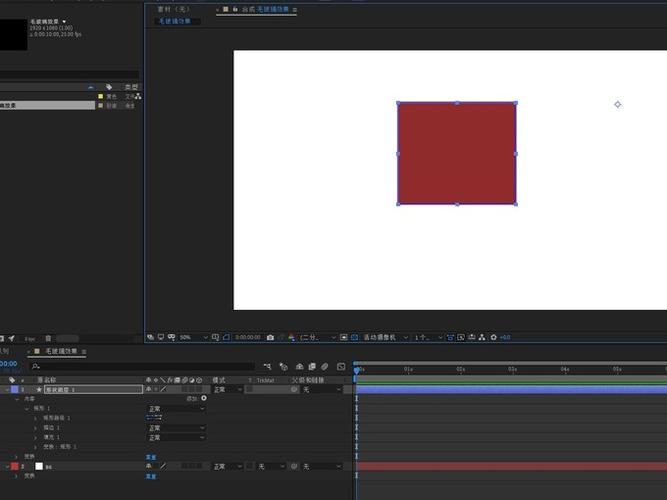Take a snapshot with the camera icon
The width and height of the screenshot is (667, 500).
coord(270,337)
